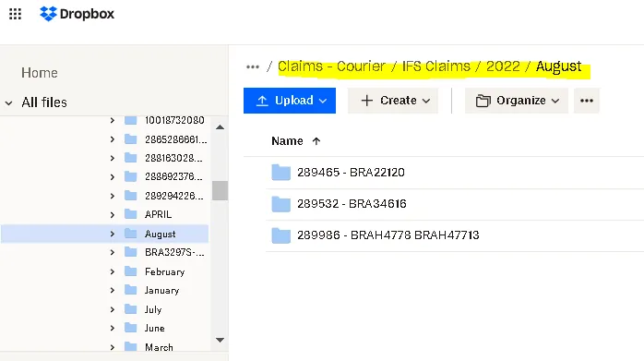The height and width of the screenshot is (361, 644).
Task: Go to IFS Claims breadcrumb
Action: click(x=435, y=66)
